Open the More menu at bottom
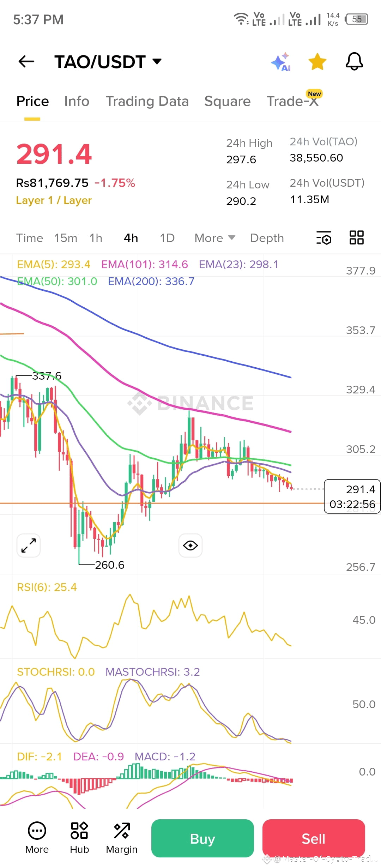The height and width of the screenshot is (868, 381). (37, 838)
